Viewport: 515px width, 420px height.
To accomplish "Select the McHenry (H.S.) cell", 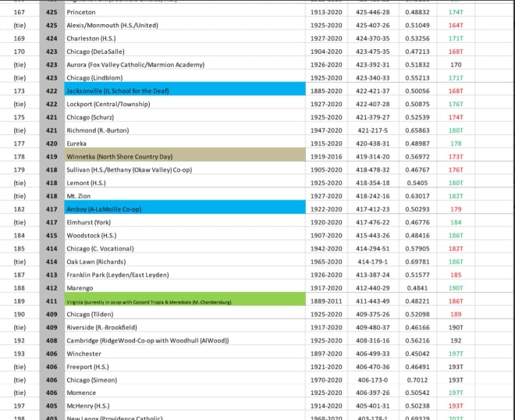I will [185, 406].
